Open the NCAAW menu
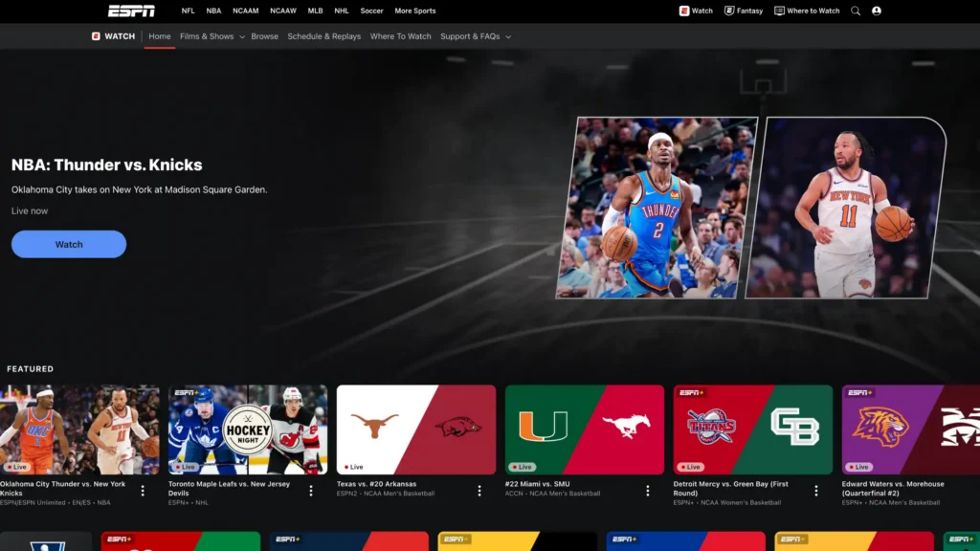This screenshot has height=551, width=980. pos(283,11)
